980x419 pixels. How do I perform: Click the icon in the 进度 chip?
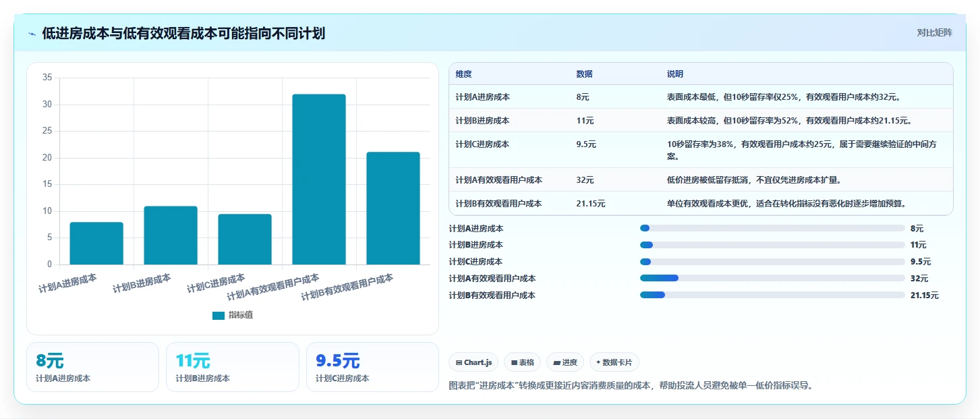[556, 363]
